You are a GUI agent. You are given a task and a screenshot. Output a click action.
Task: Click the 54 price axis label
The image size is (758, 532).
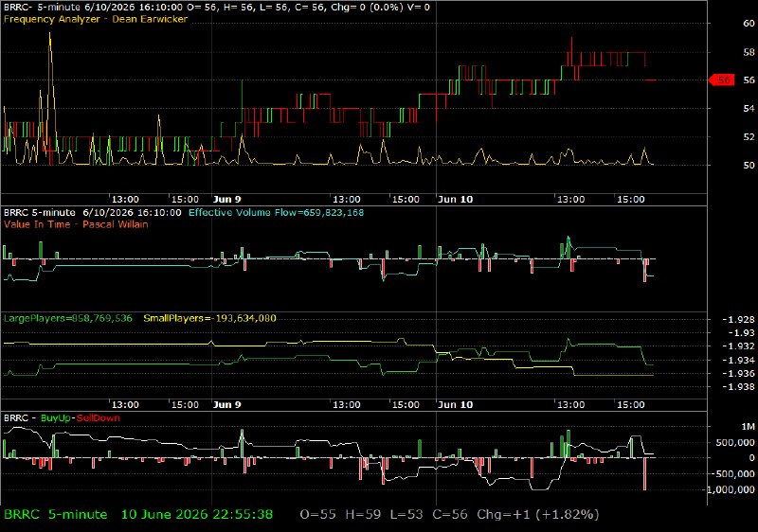pyautogui.click(x=749, y=108)
